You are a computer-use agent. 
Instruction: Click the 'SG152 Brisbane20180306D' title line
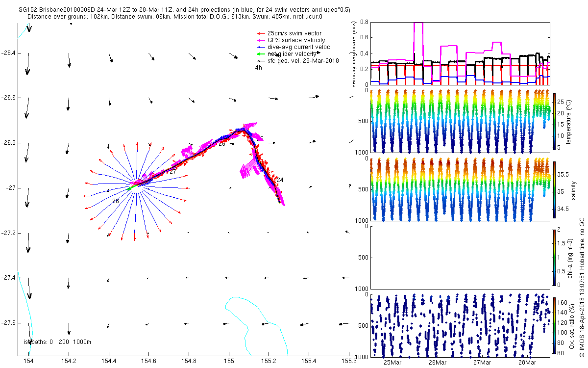184,10
